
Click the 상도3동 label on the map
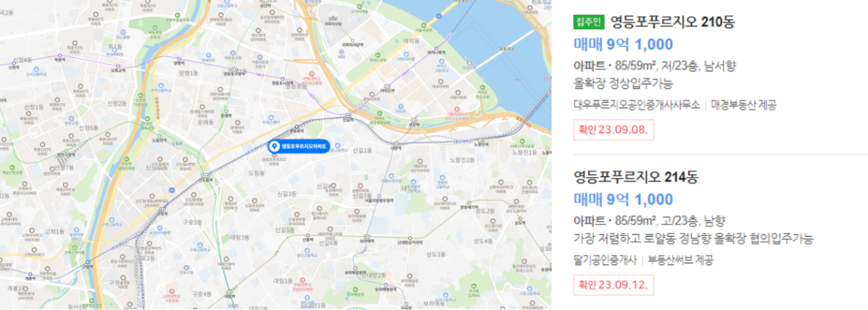click(x=435, y=254)
